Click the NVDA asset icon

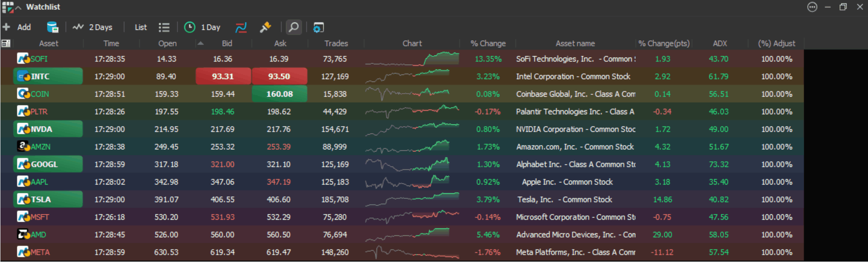coord(23,129)
